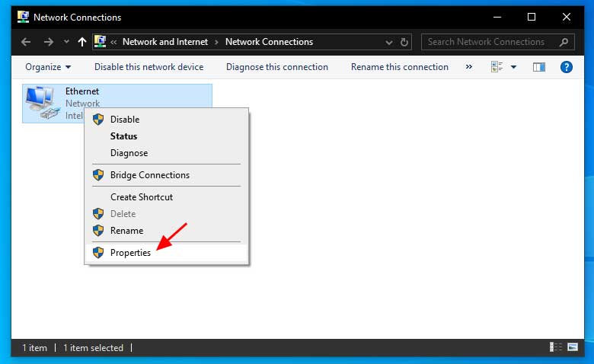Refresh the Network Connections view
The image size is (594, 364).
(404, 42)
